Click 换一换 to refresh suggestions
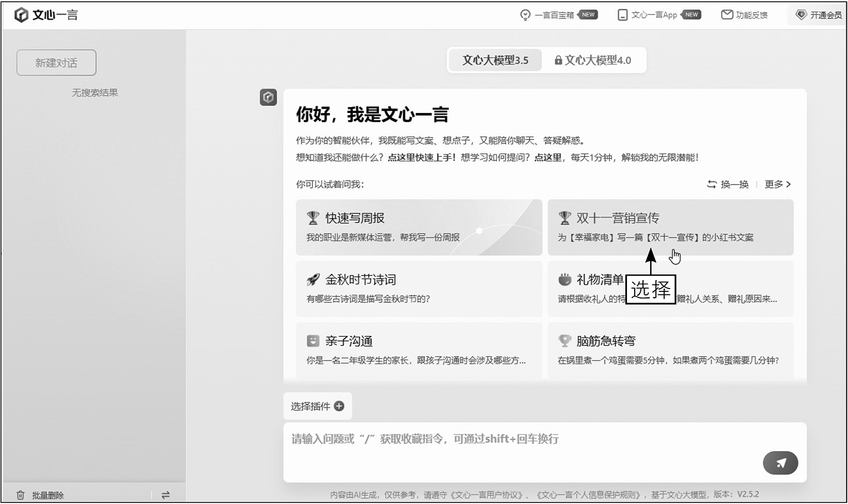This screenshot has width=848, height=504. pyautogui.click(x=728, y=184)
